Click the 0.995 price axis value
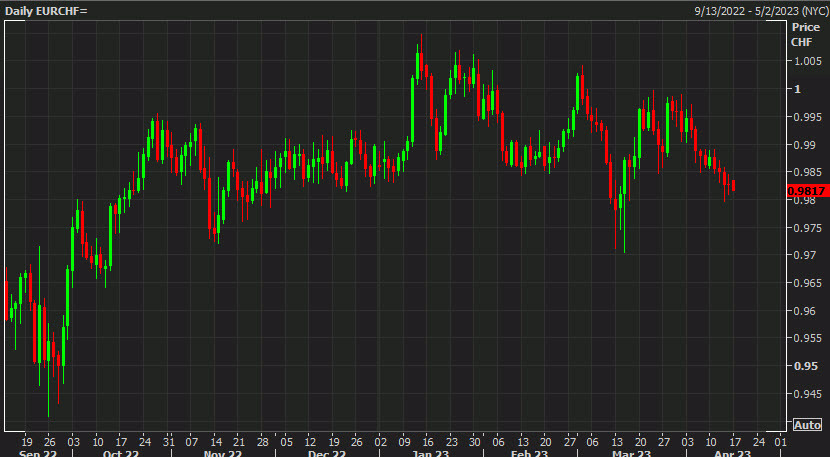The image size is (830, 457). point(808,117)
